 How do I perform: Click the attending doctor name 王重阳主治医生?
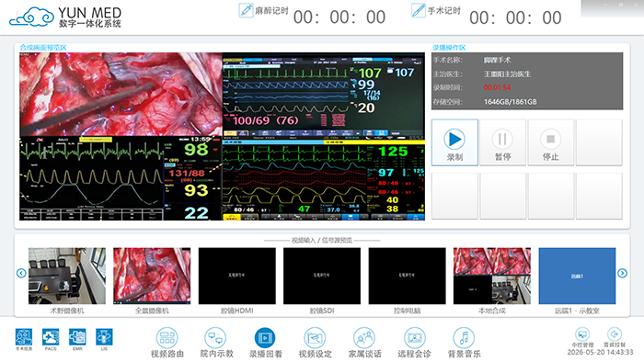tap(507, 74)
